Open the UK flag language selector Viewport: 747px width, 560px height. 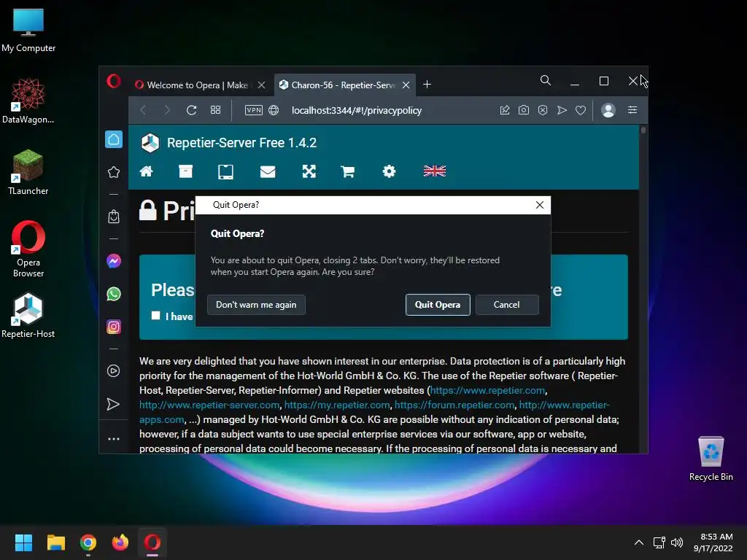coord(435,171)
